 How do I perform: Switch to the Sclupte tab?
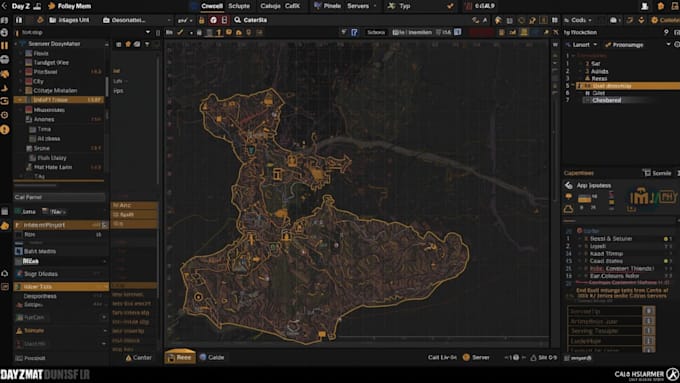(239, 6)
